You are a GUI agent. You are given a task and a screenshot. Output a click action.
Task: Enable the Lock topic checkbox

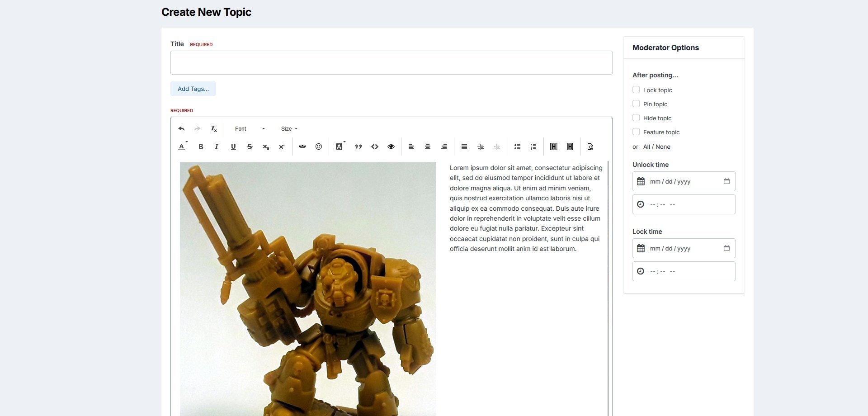(x=636, y=90)
